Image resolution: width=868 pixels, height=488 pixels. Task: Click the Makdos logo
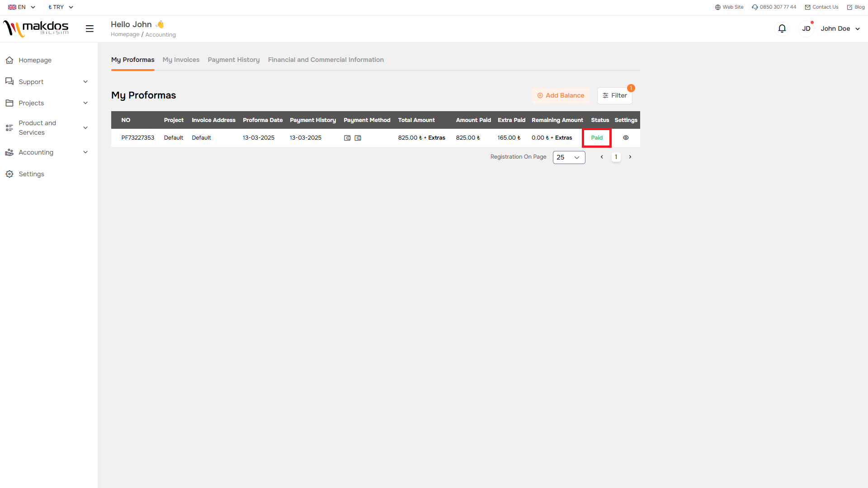pos(36,28)
